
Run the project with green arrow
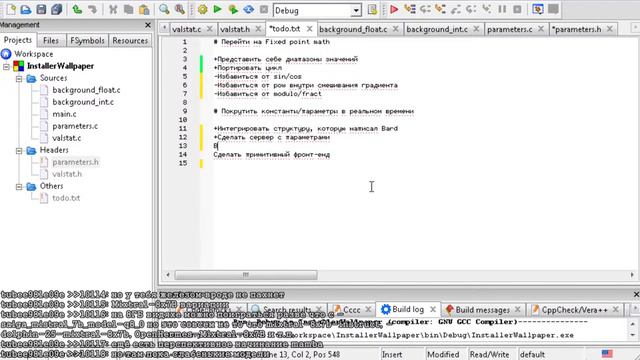[x=218, y=9]
